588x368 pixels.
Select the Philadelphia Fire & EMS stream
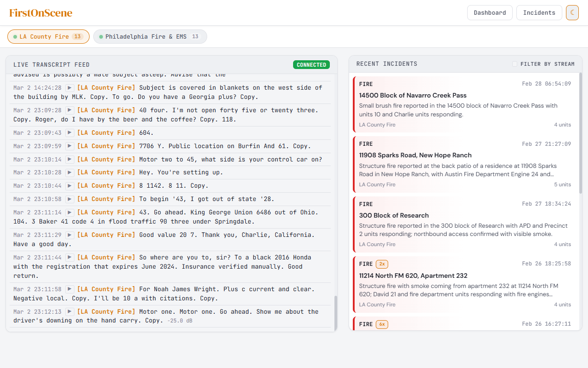[x=150, y=36]
